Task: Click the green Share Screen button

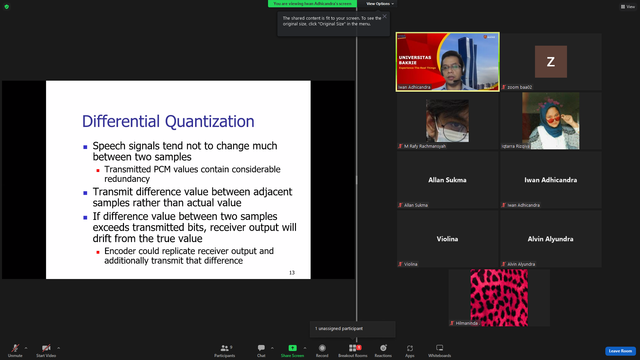Action: [x=292, y=350]
